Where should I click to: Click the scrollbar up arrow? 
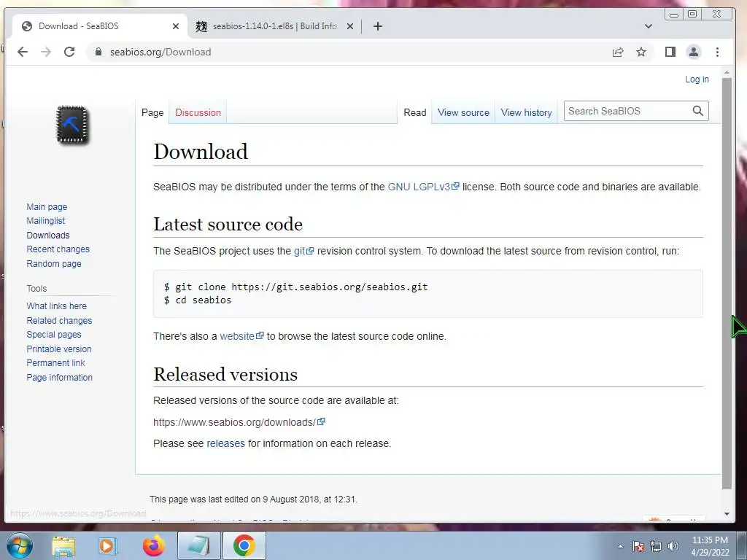[x=727, y=72]
